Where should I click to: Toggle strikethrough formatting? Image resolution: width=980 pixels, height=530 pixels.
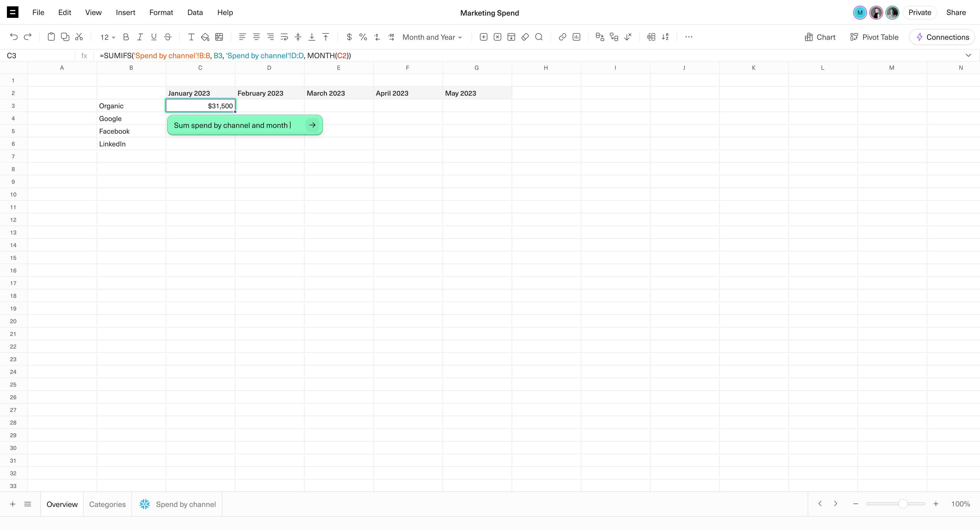[167, 37]
